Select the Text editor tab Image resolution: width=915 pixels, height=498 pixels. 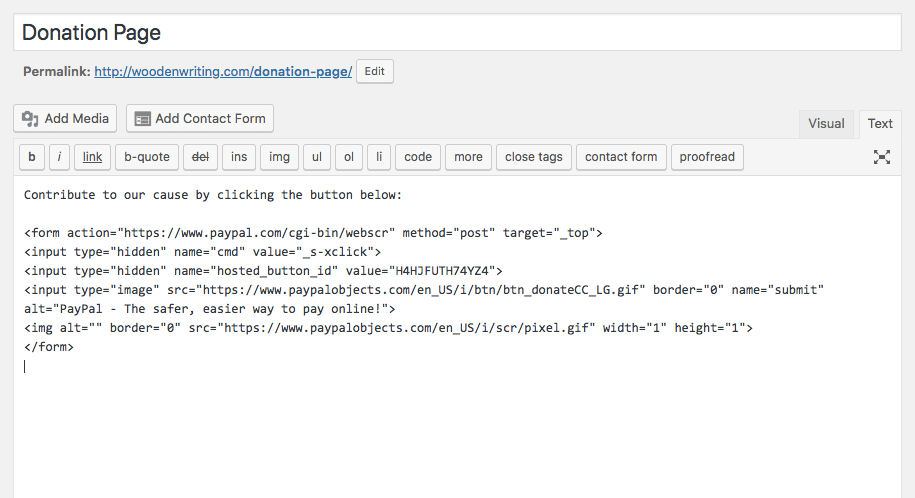(x=880, y=124)
